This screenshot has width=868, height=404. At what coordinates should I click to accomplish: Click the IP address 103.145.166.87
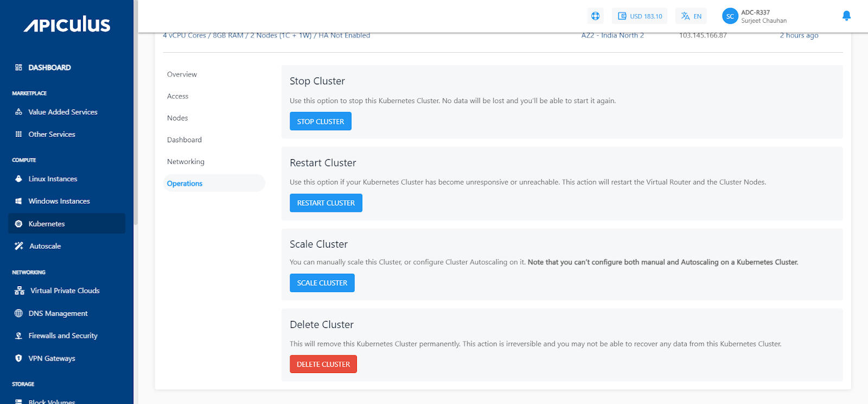(703, 35)
